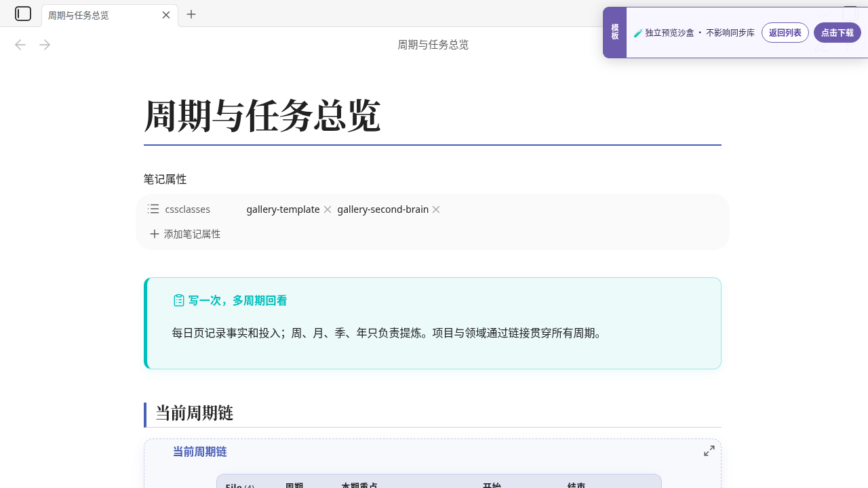The height and width of the screenshot is (488, 868).
Task: Expand the 当前周期链 embed fullscreen icon
Action: click(709, 451)
